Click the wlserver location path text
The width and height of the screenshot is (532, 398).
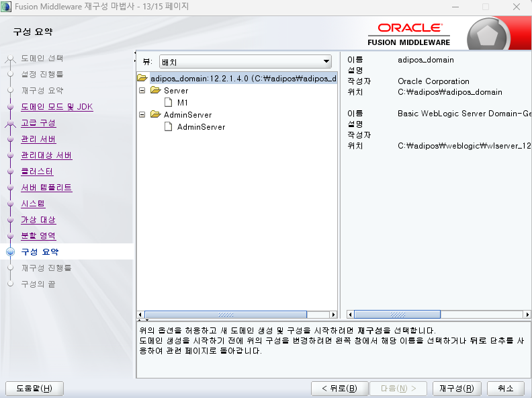click(464, 146)
